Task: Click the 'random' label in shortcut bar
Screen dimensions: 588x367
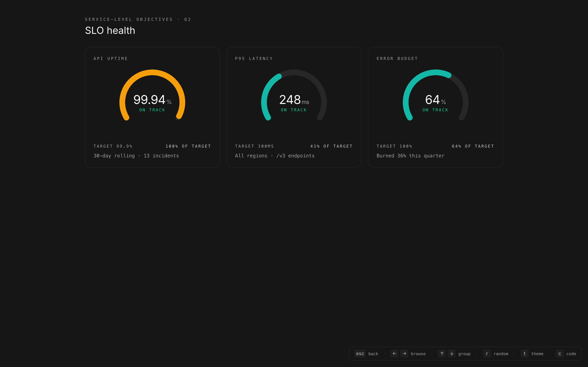Action: point(501,354)
